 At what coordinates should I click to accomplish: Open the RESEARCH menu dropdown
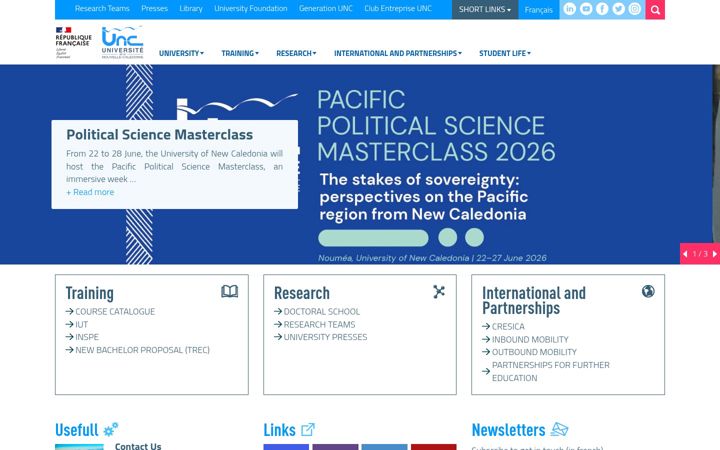296,53
